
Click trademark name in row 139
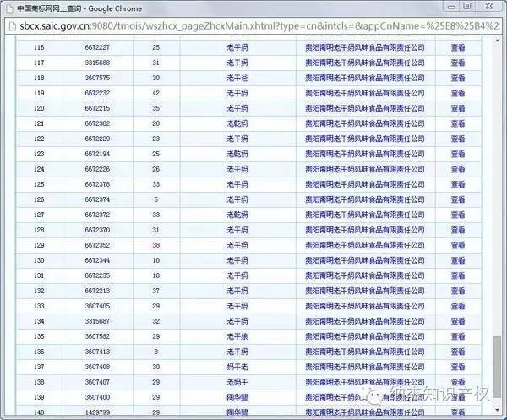pos(237,397)
